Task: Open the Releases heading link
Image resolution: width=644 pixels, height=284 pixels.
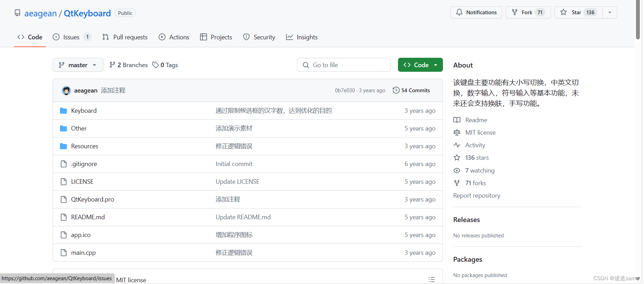Action: point(466,220)
